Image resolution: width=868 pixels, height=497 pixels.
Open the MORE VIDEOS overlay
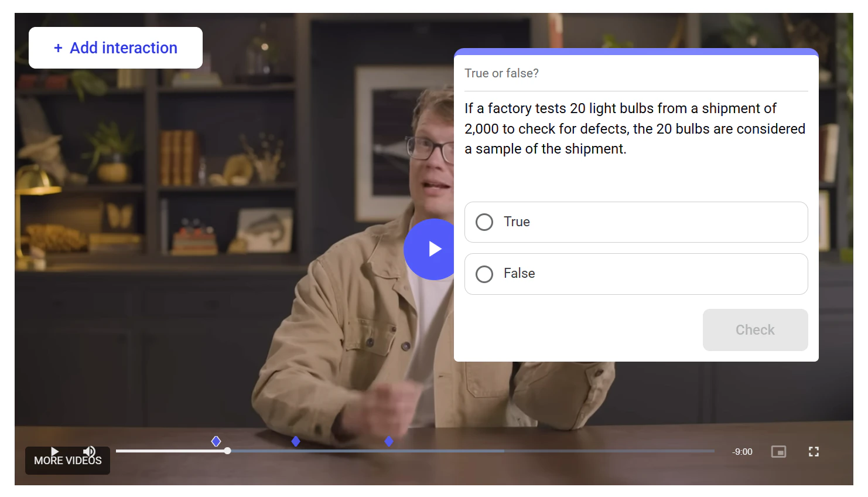tap(68, 461)
